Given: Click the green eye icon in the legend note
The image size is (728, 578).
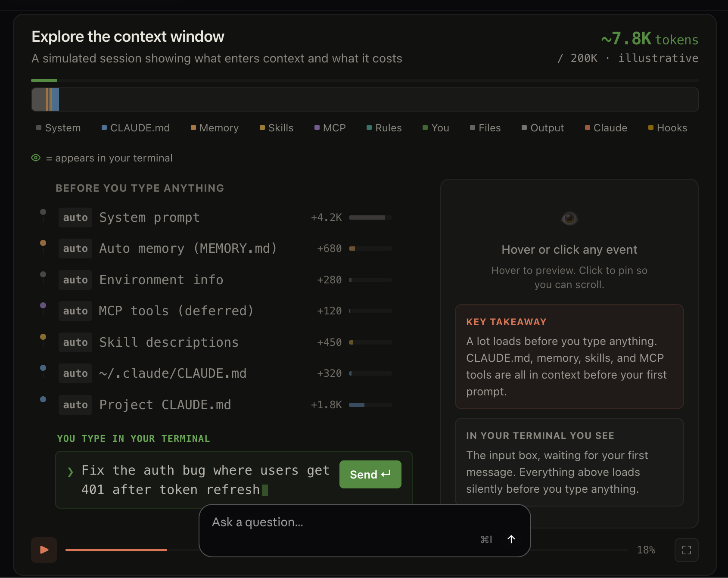Looking at the screenshot, I should click(36, 158).
